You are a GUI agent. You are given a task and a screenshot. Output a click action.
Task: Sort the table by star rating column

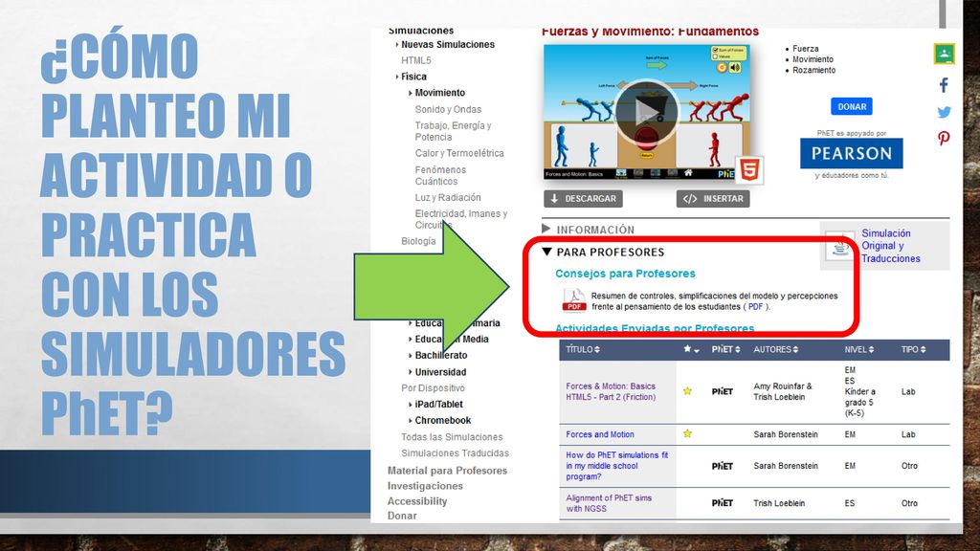point(691,349)
